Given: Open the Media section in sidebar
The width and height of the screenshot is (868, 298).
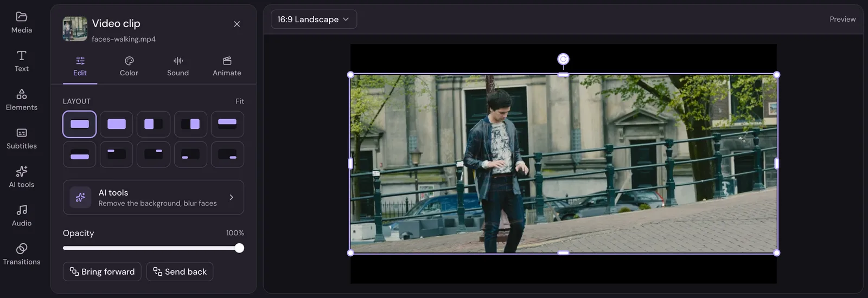Looking at the screenshot, I should click(x=22, y=23).
